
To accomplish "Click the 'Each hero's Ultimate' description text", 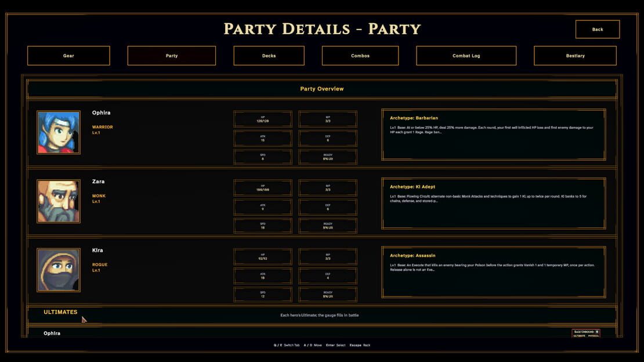I will point(320,315).
